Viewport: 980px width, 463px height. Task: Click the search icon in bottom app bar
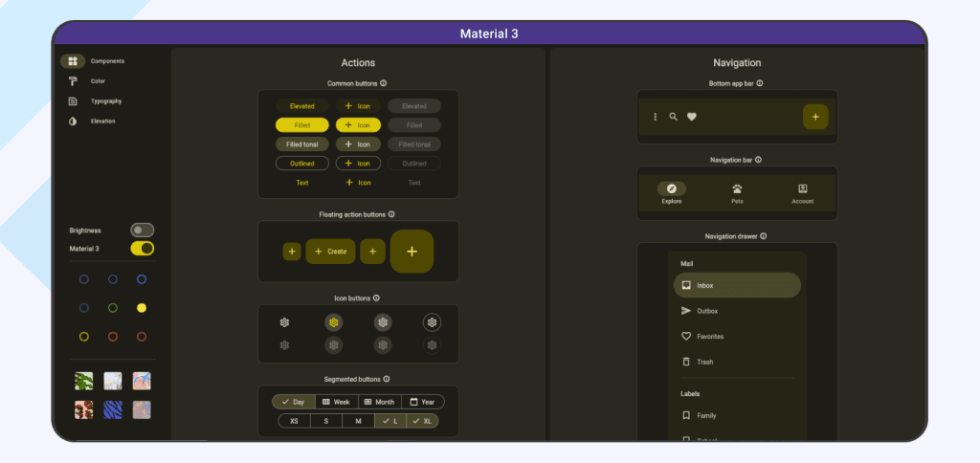pos(673,117)
